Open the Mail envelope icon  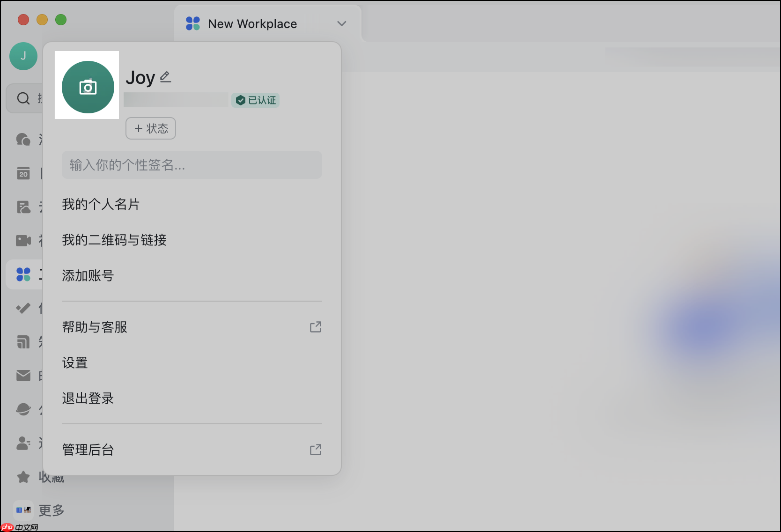[23, 375]
